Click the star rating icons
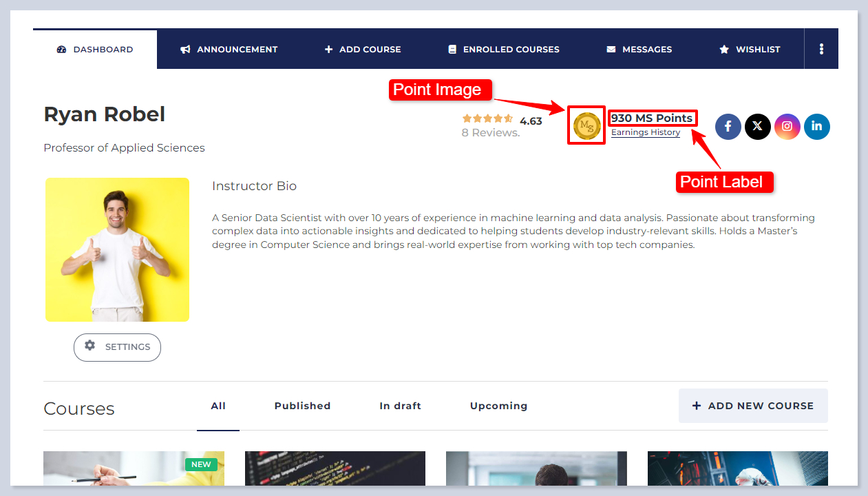868x496 pixels. (487, 119)
